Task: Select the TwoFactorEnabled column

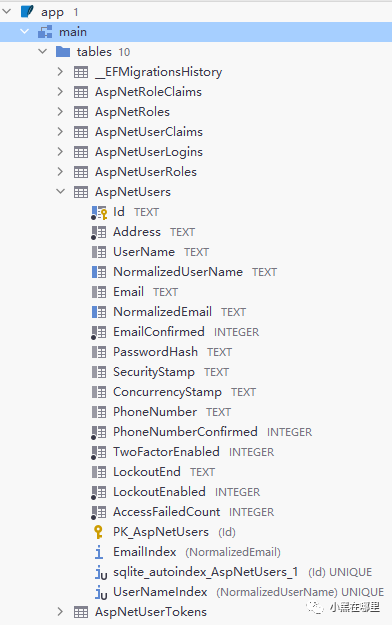Action: coord(166,452)
